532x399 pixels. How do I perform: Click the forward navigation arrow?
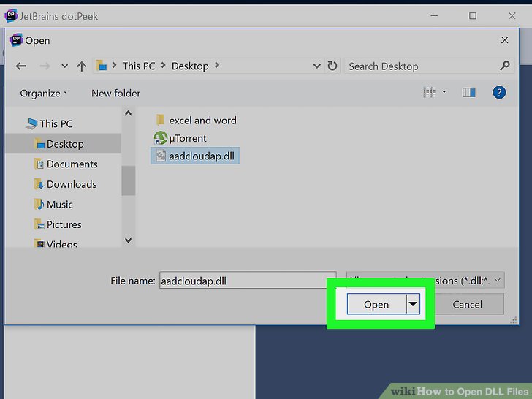point(45,66)
